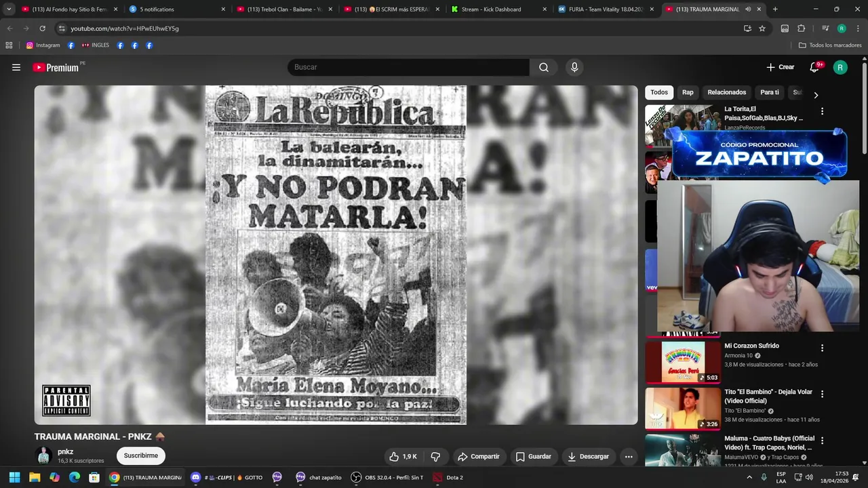868x488 pixels.
Task: Open OBS 32.0.4 from the taskbar
Action: tap(387, 478)
